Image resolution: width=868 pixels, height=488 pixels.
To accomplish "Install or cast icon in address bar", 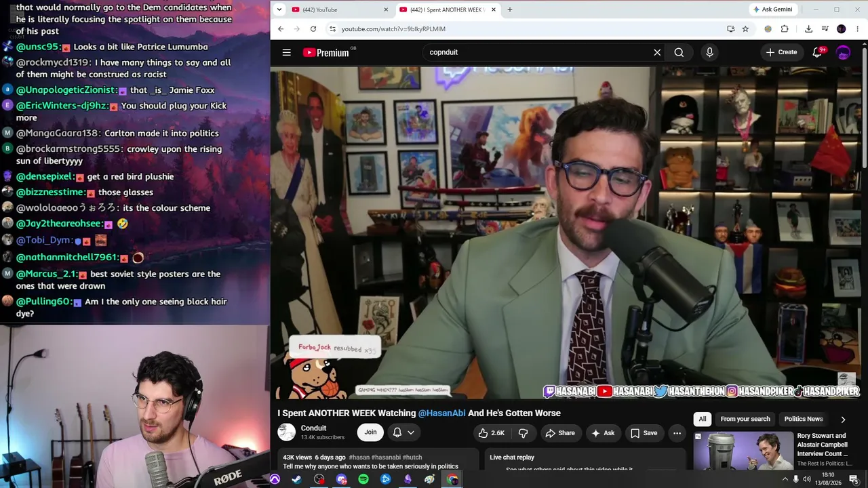I will coord(730,28).
